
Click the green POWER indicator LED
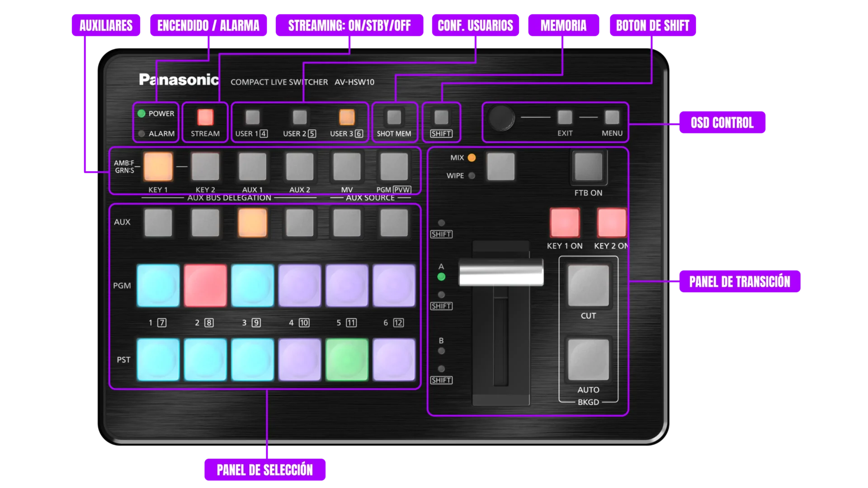pos(142,113)
